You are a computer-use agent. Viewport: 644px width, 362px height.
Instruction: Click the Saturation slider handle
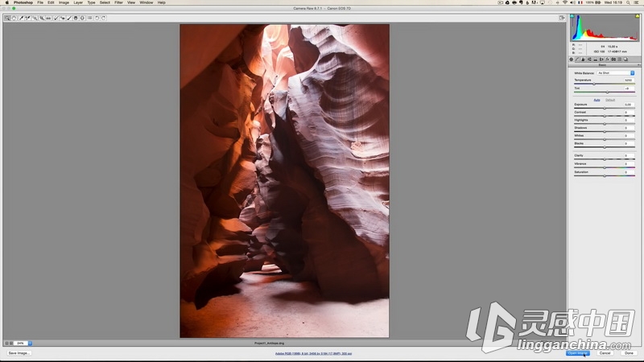tap(605, 175)
